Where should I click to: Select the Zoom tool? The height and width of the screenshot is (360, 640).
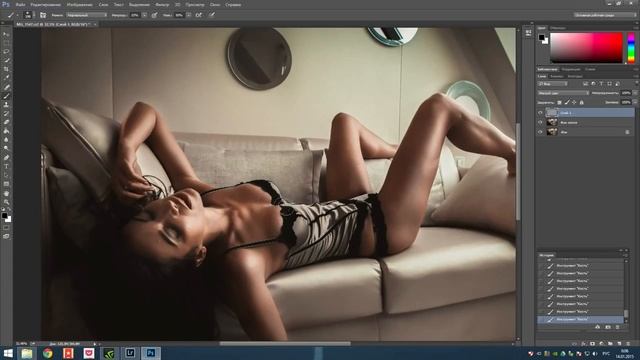point(6,202)
